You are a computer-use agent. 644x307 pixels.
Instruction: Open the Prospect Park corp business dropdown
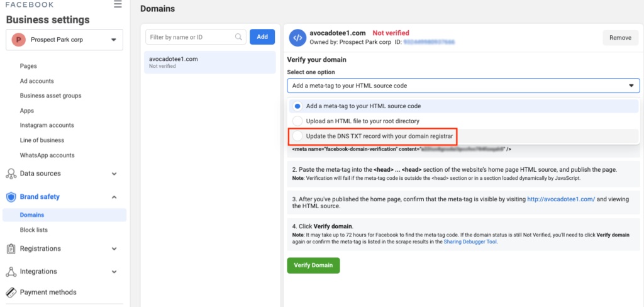(x=65, y=40)
